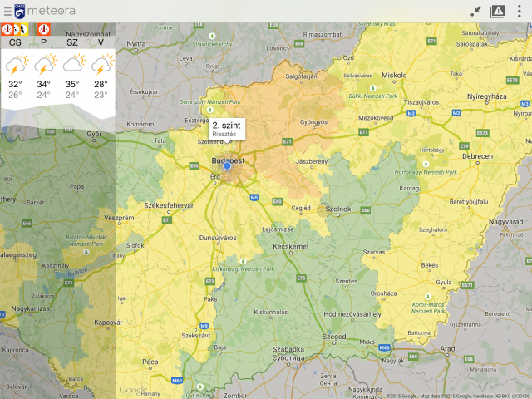Image resolution: width=532 pixels, height=399 pixels.
Task: Tap the Hódmezővásárhely city label
Action: [352, 314]
